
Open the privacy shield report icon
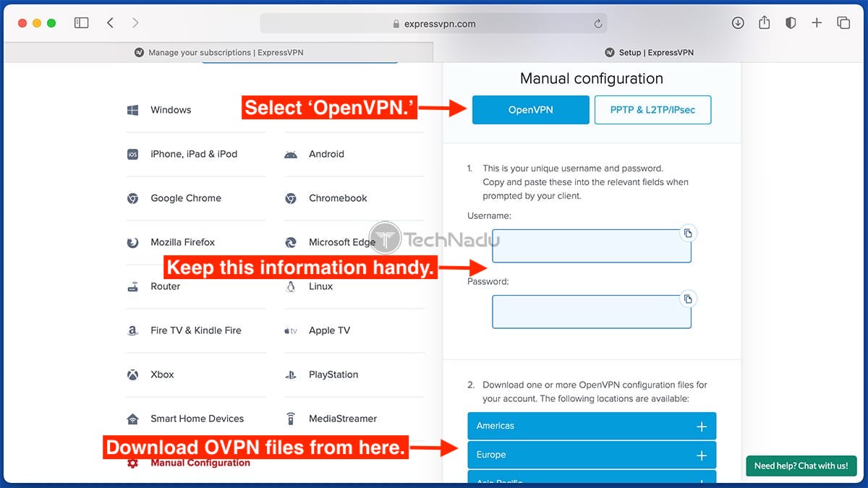point(791,23)
